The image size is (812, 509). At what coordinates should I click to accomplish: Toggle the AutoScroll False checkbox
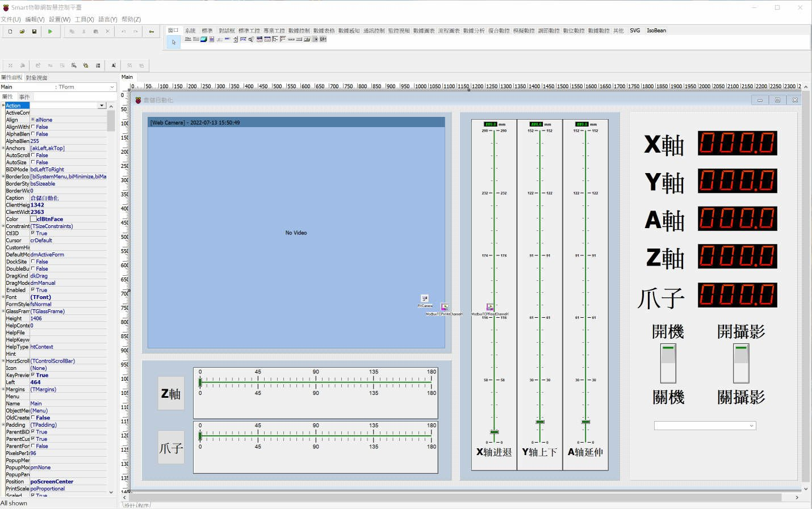tap(33, 155)
